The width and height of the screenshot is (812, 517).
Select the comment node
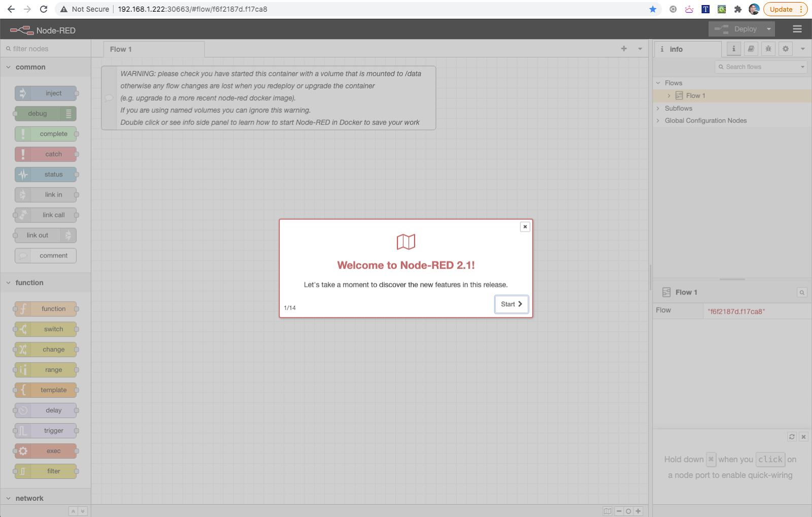pyautogui.click(x=46, y=256)
